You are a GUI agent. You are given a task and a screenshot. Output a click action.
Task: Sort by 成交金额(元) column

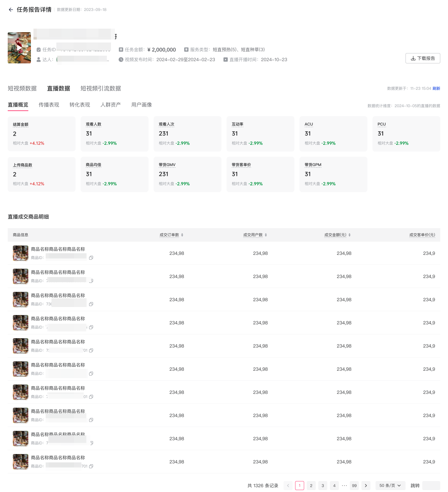pos(350,235)
